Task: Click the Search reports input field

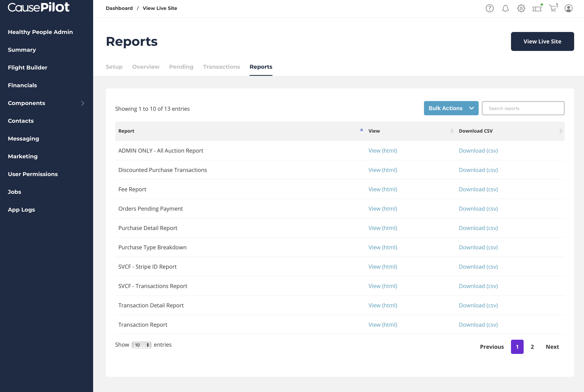Action: coord(523,108)
